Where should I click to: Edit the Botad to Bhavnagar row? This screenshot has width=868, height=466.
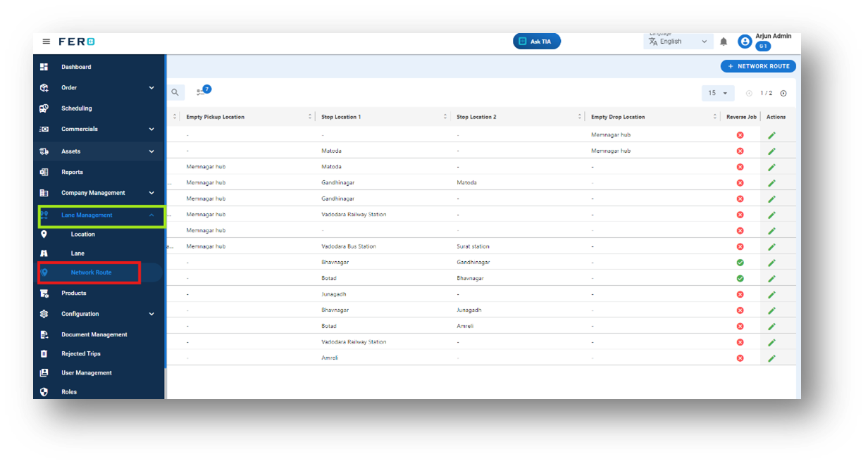click(x=771, y=279)
